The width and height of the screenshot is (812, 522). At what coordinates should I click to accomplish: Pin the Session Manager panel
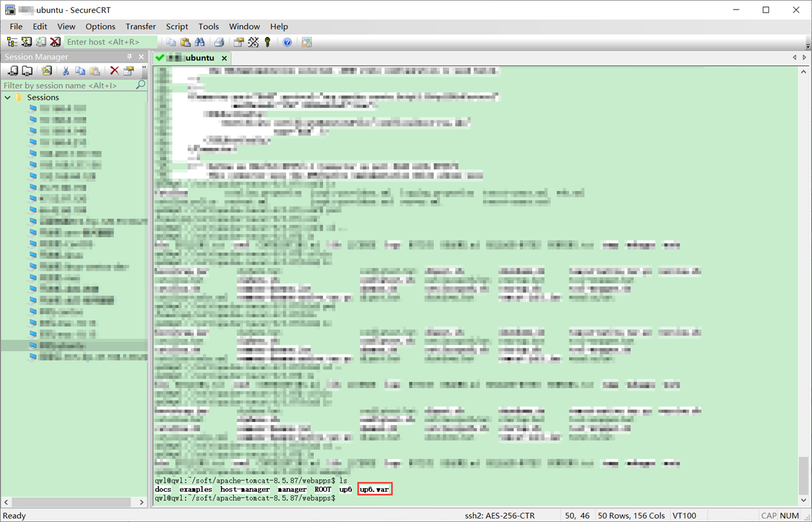(129, 57)
